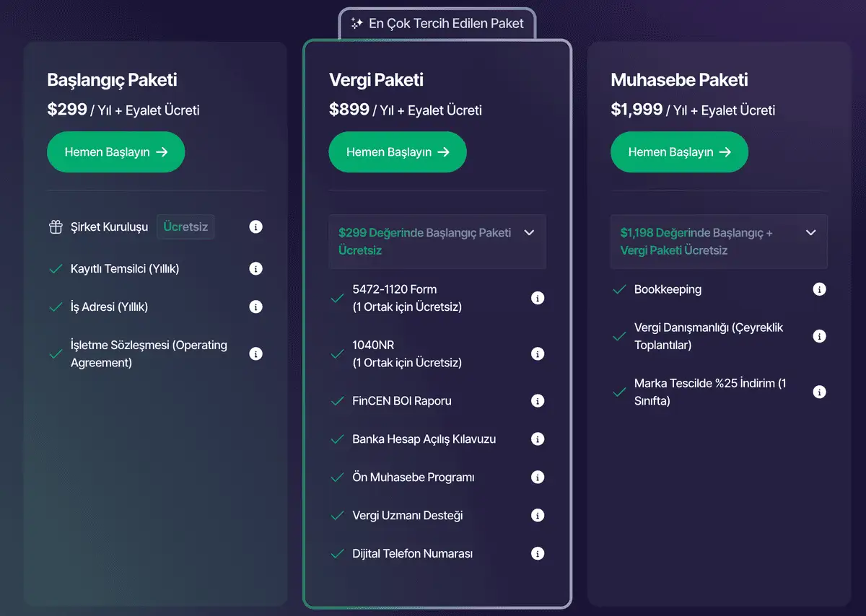Show info for Dijital Telefon Numarası
866x616 pixels.
538,553
